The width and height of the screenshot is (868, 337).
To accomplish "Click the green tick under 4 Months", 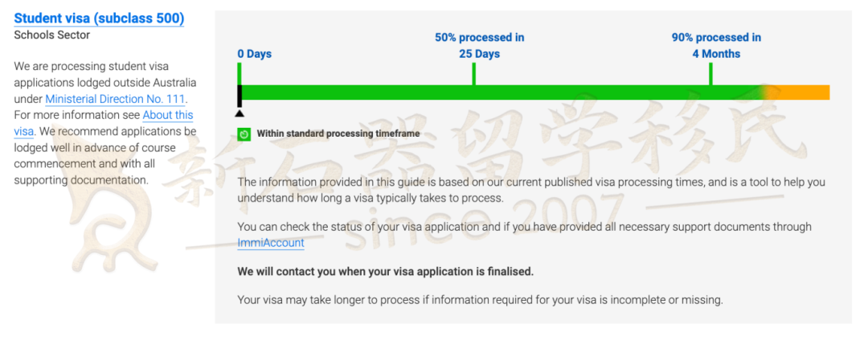I will pyautogui.click(x=710, y=74).
